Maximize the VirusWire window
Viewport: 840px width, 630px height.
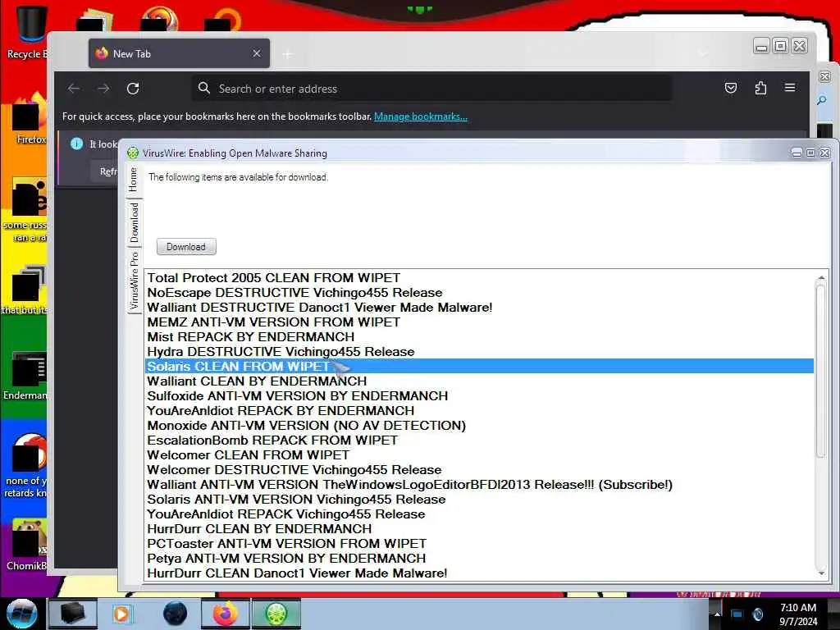coord(810,153)
